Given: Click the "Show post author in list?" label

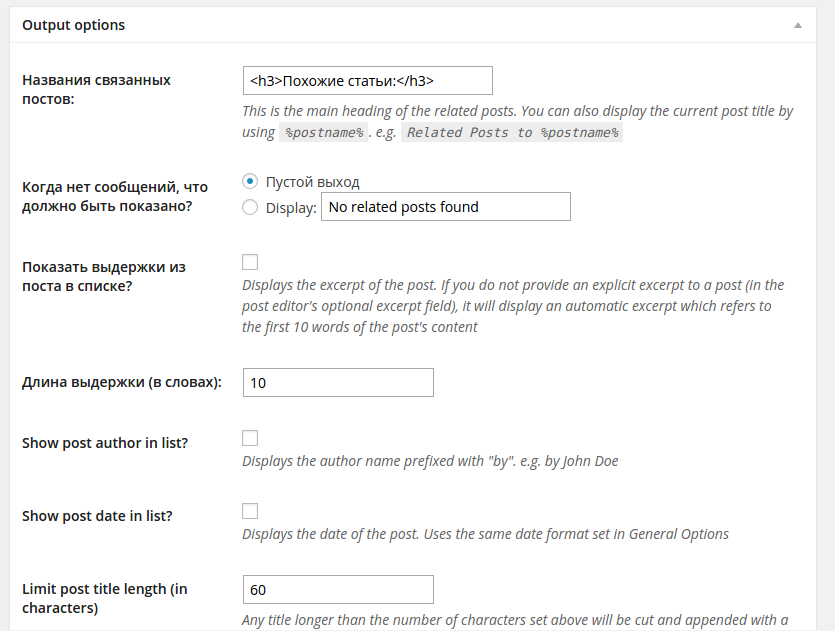Looking at the screenshot, I should (x=105, y=442).
